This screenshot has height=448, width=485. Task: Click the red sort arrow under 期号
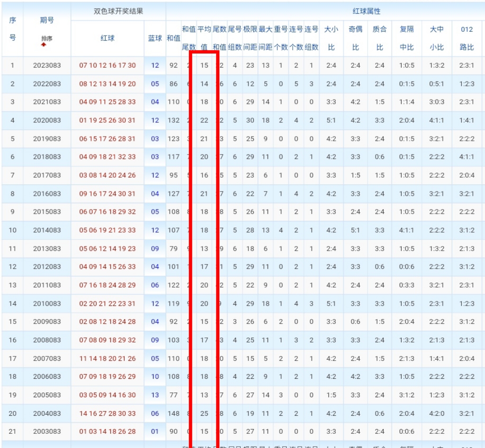coord(44,45)
